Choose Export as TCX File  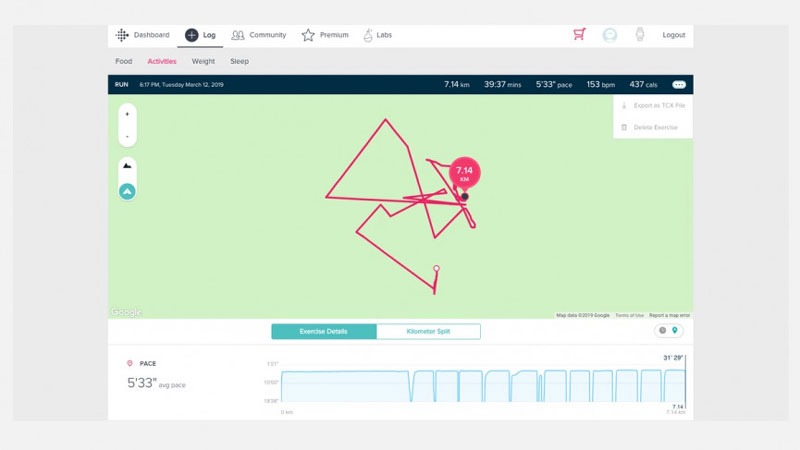point(659,106)
